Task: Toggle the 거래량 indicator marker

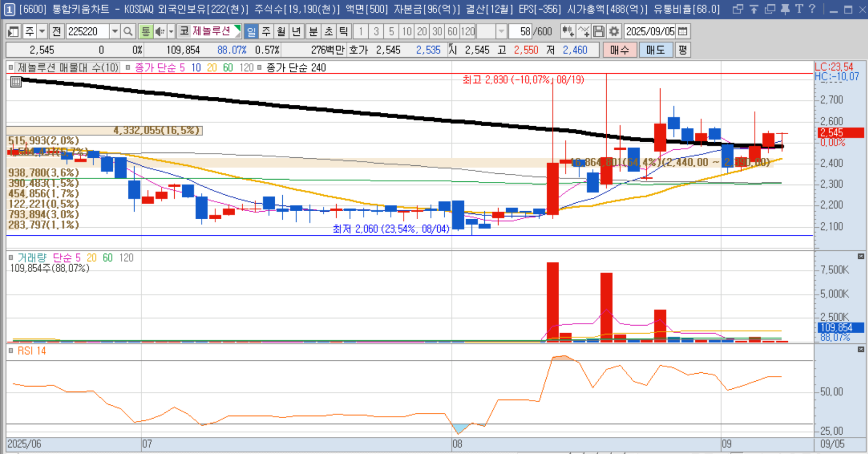Action: tap(11, 258)
